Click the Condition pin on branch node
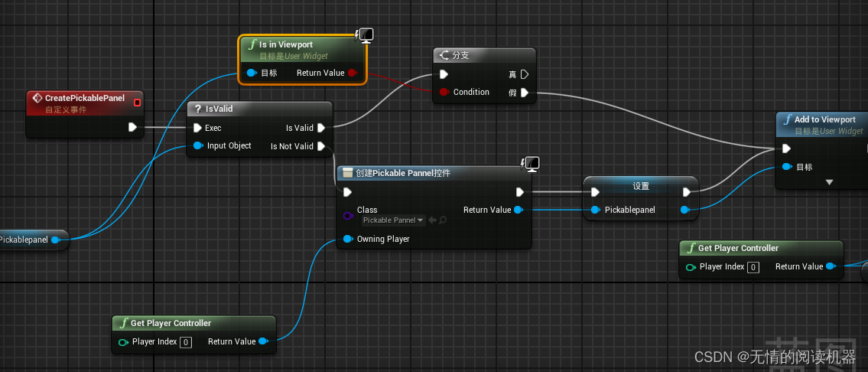This screenshot has height=372, width=868. tap(444, 92)
